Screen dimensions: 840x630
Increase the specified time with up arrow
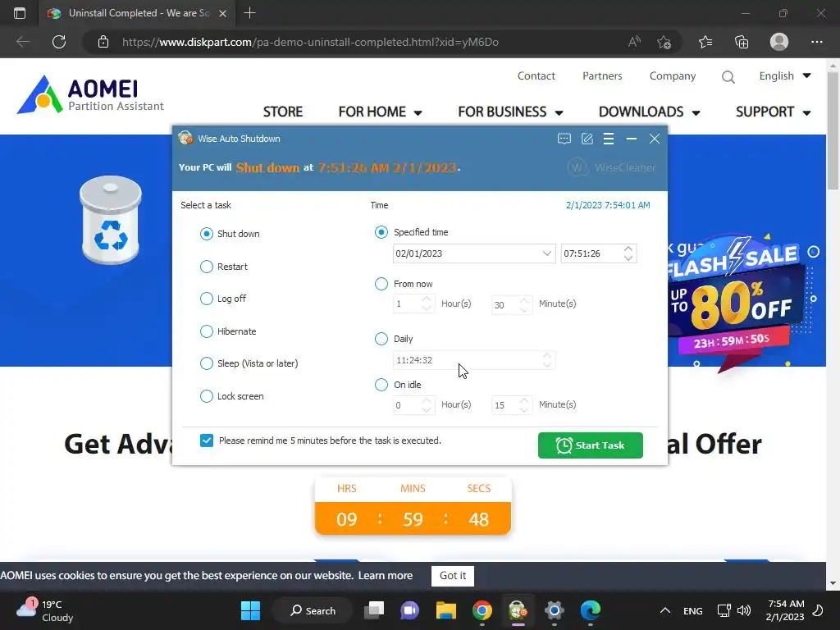coord(628,249)
